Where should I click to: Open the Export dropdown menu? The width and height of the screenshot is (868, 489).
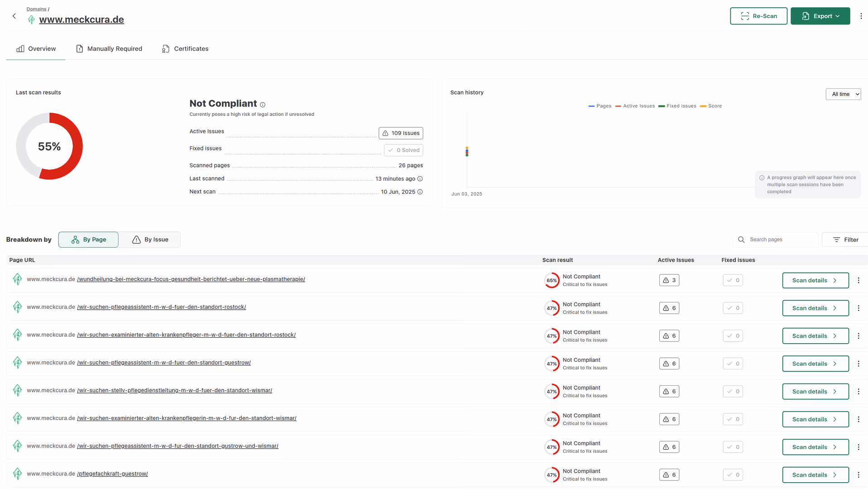coord(820,16)
